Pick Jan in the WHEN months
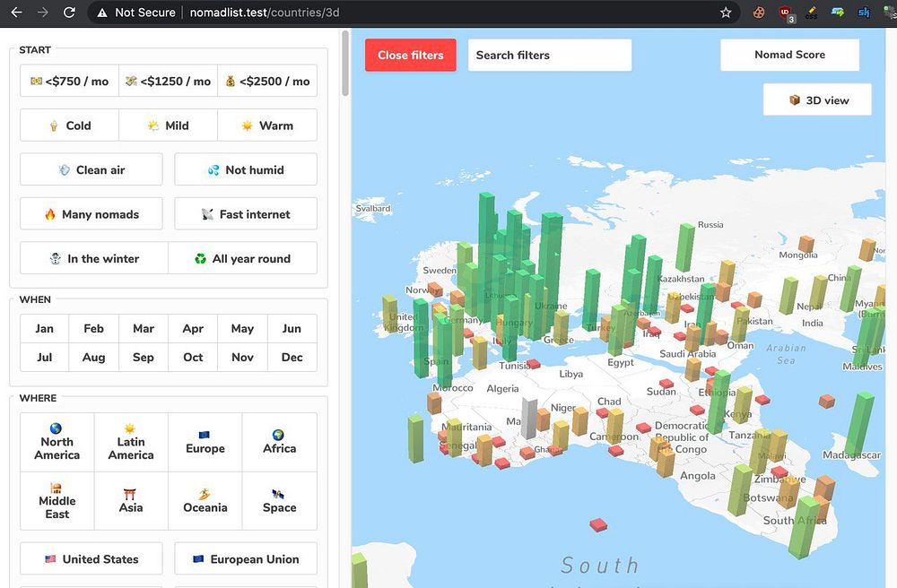Viewport: 897px width, 588px height. (x=44, y=329)
